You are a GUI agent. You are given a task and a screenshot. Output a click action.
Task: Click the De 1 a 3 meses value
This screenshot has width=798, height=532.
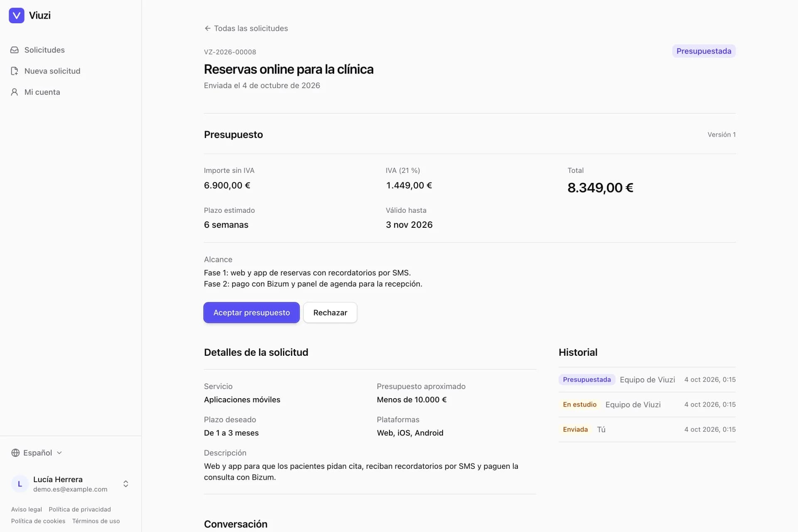coord(231,433)
